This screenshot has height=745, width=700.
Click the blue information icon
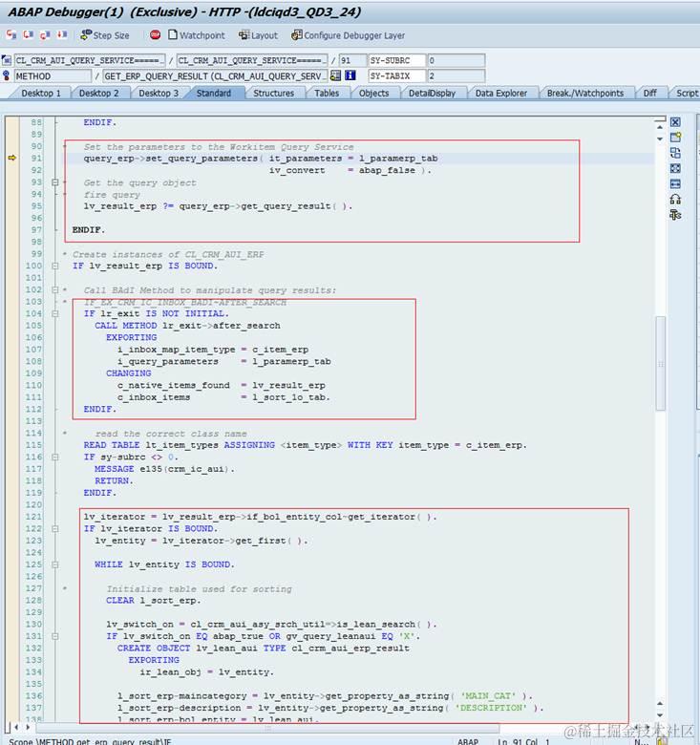coord(350,75)
